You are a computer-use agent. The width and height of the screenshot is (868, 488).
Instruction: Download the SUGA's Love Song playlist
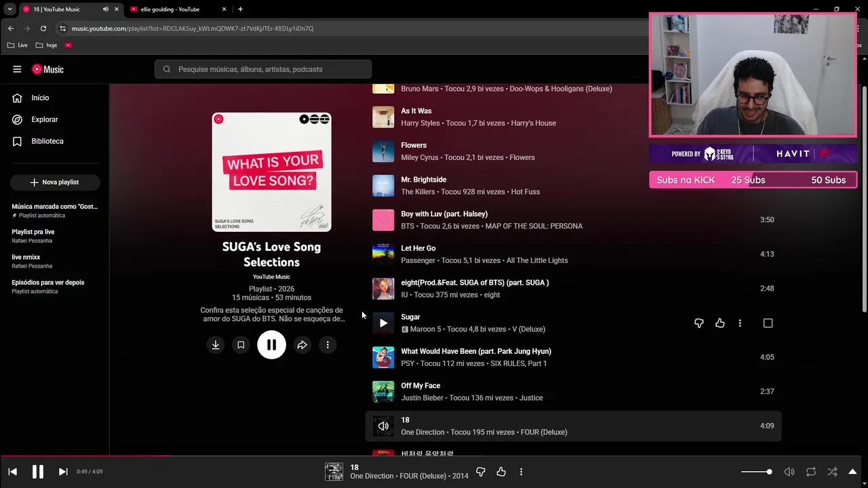216,345
